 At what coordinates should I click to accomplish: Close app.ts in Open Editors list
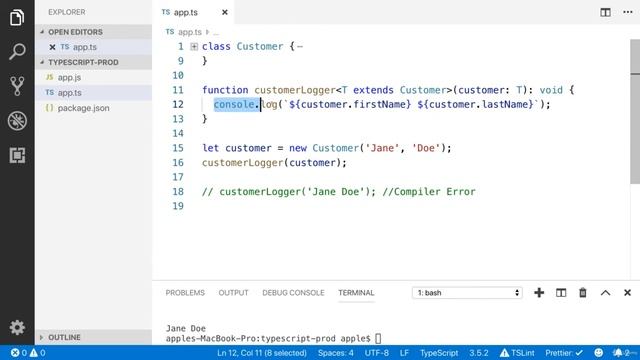tap(52, 47)
